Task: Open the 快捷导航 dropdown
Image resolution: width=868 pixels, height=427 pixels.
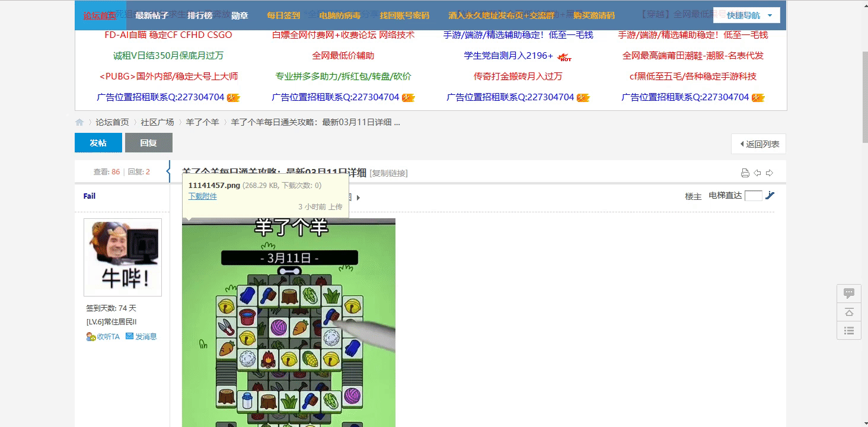Action: click(x=746, y=15)
